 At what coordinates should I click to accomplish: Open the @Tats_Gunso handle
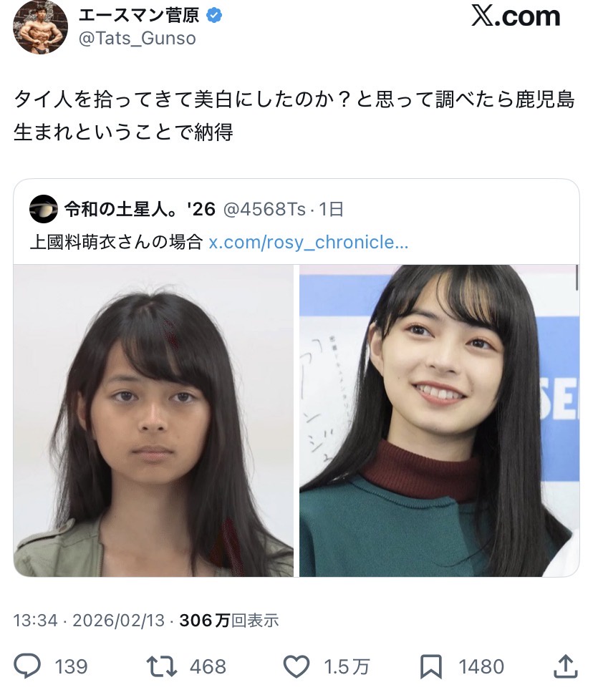click(x=138, y=39)
